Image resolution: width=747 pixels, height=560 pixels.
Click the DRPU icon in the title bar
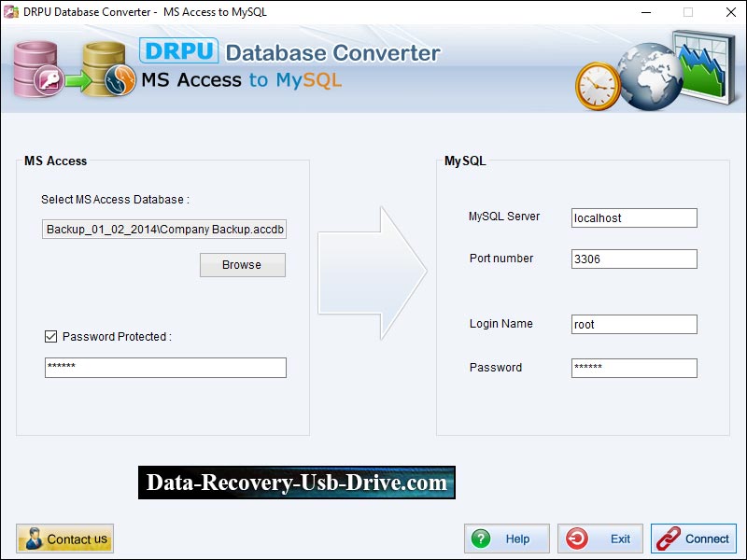click(x=10, y=12)
